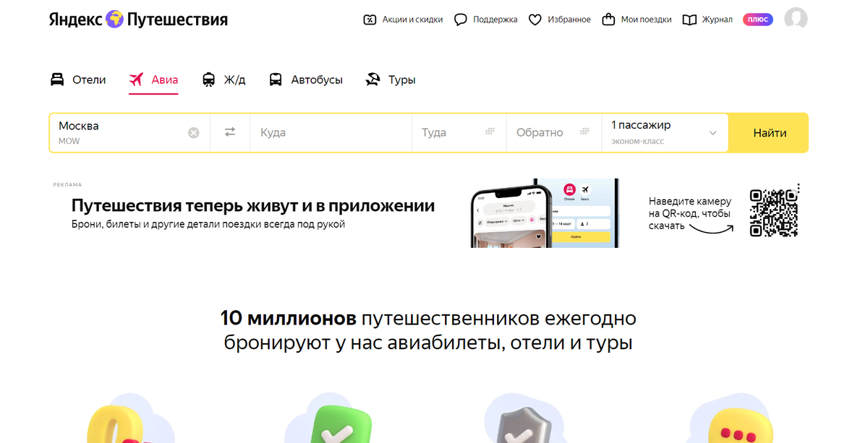Click the calendar icon in Туда

(x=490, y=132)
